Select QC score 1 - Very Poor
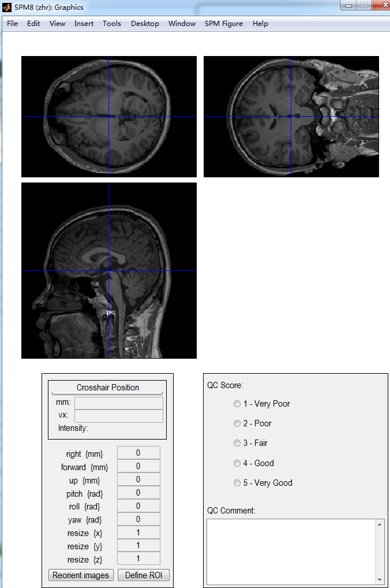 click(x=237, y=404)
